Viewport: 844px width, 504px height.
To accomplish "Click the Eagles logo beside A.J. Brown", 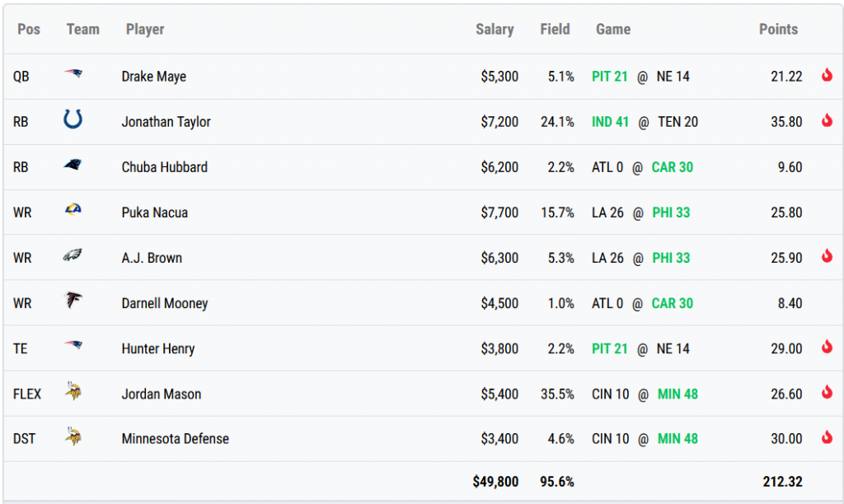I will [73, 257].
